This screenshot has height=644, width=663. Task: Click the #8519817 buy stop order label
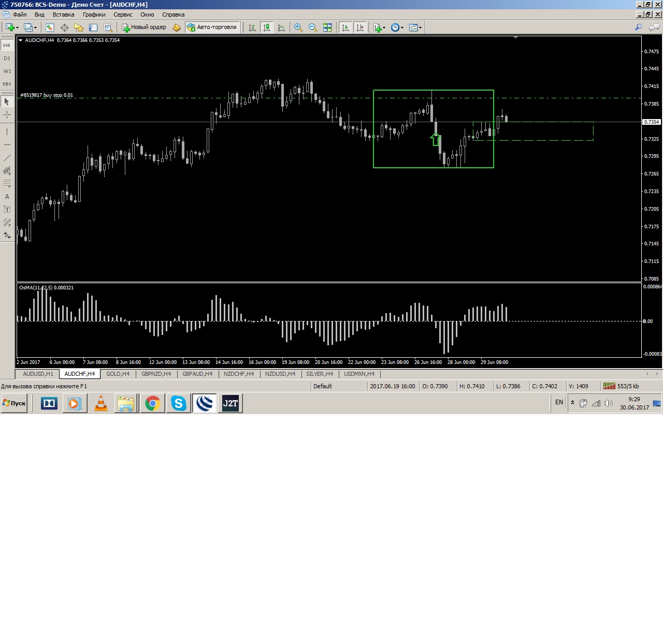click(47, 95)
